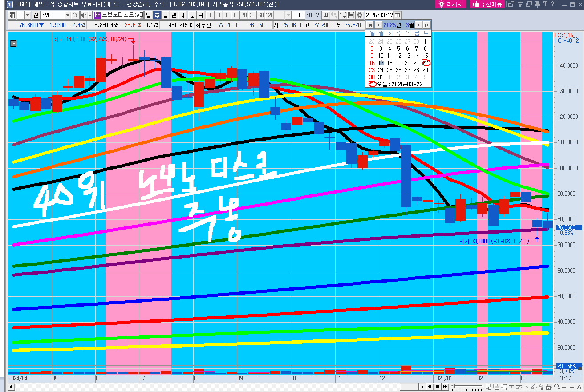Image resolution: width=584 pixels, height=392 pixels.
Task: Select day 24 in the March calendar
Action: (381, 70)
